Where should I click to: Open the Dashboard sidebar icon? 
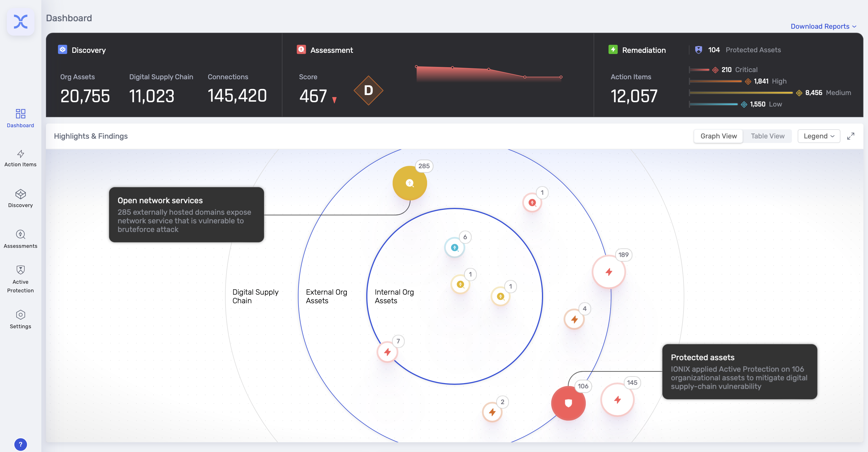pyautogui.click(x=21, y=114)
